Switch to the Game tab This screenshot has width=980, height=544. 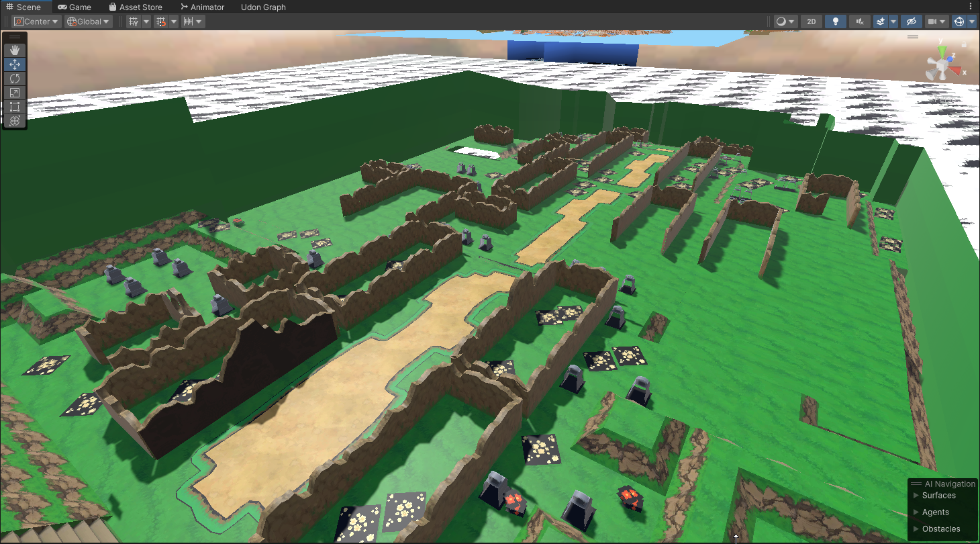tap(74, 7)
